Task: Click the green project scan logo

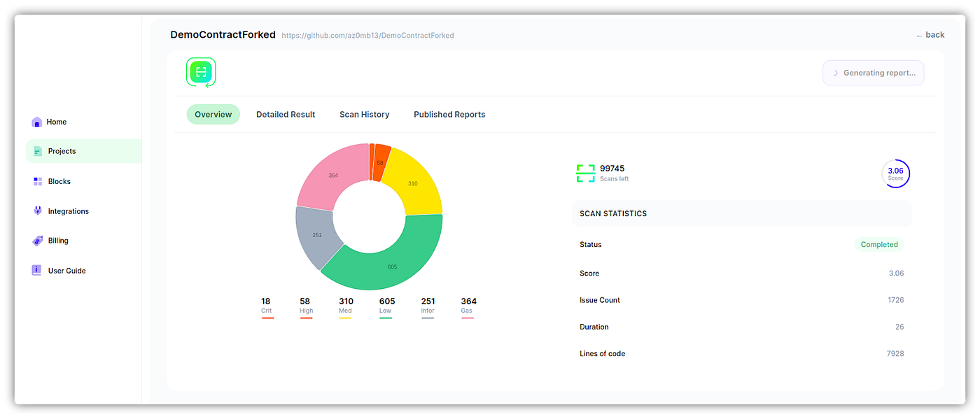Action: click(201, 73)
